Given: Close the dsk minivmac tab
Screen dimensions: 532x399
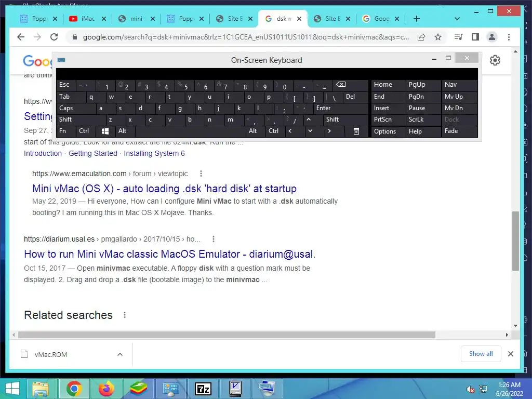Looking at the screenshot, I should point(299,19).
